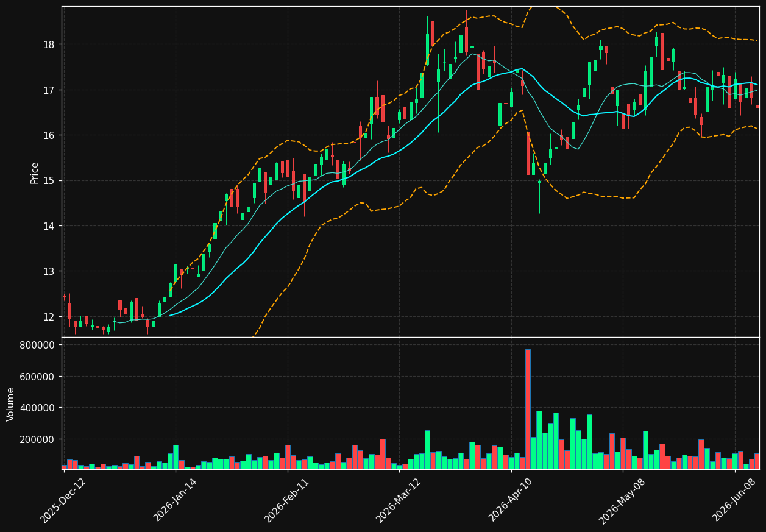This screenshot has width=766, height=532.
Task: Click the 2026-Jan-14 date label
Action: (x=176, y=500)
